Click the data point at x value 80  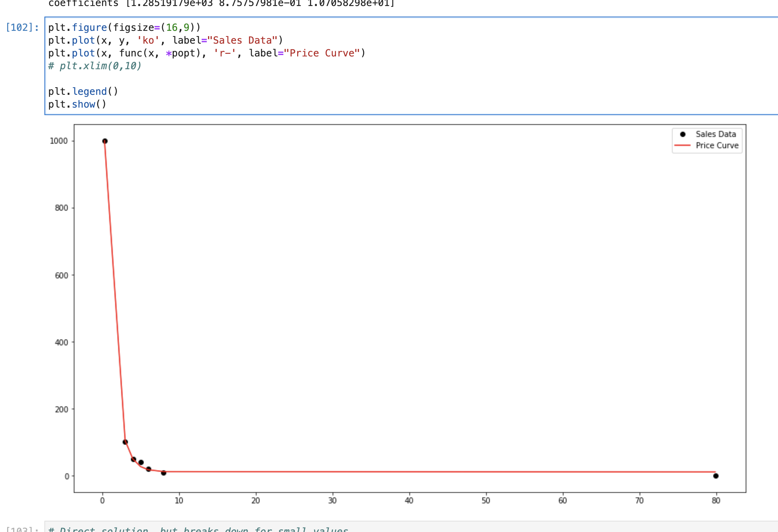point(716,476)
